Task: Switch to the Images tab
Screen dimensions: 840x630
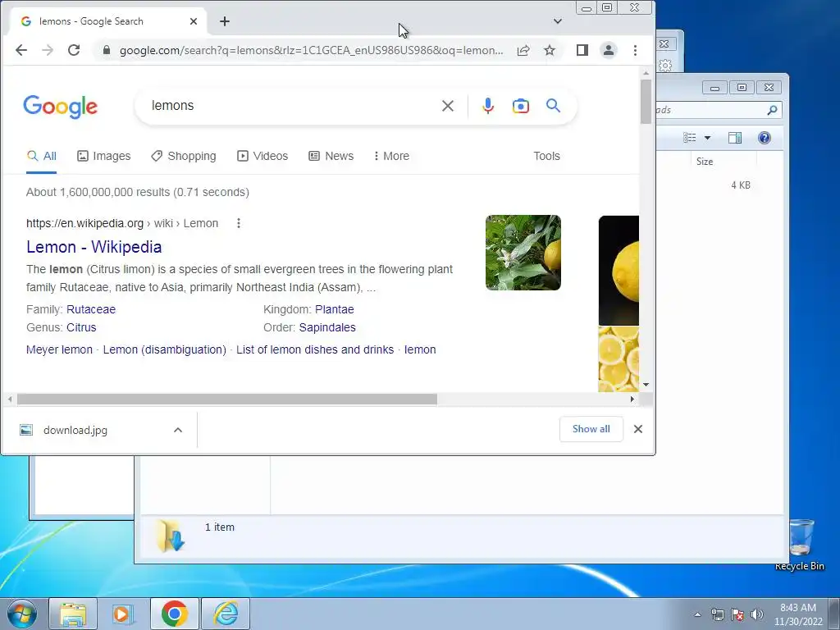Action: 104,156
